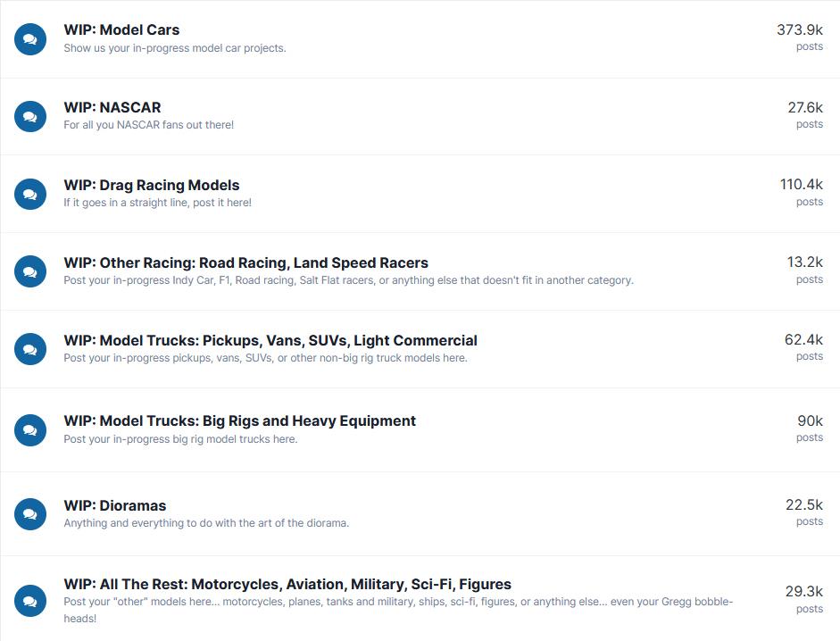This screenshot has width=840, height=641.
Task: Visit WIP: Model Trucks: Pickups, Vans, SUVs, Light Commercial
Action: tap(270, 340)
